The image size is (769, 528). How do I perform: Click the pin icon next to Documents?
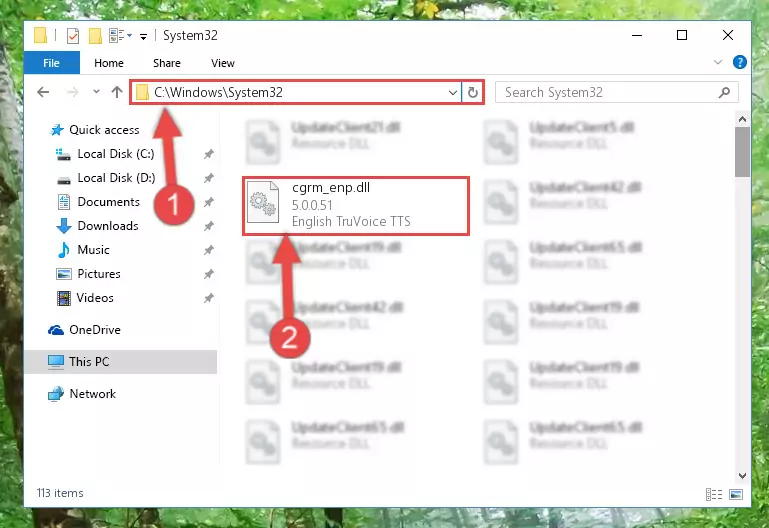click(x=209, y=202)
